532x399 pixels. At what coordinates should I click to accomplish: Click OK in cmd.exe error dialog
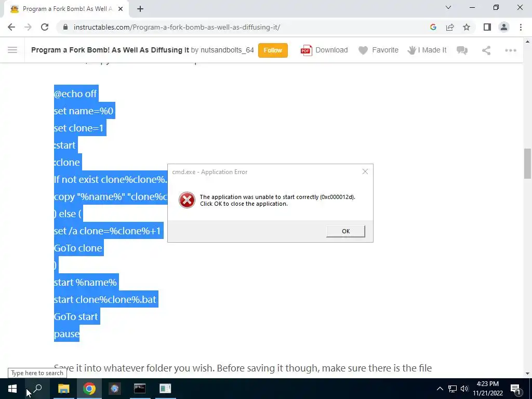point(345,231)
